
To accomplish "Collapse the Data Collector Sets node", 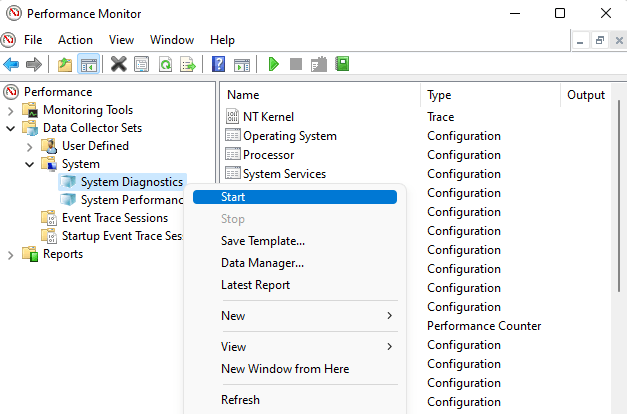I will [x=11, y=128].
